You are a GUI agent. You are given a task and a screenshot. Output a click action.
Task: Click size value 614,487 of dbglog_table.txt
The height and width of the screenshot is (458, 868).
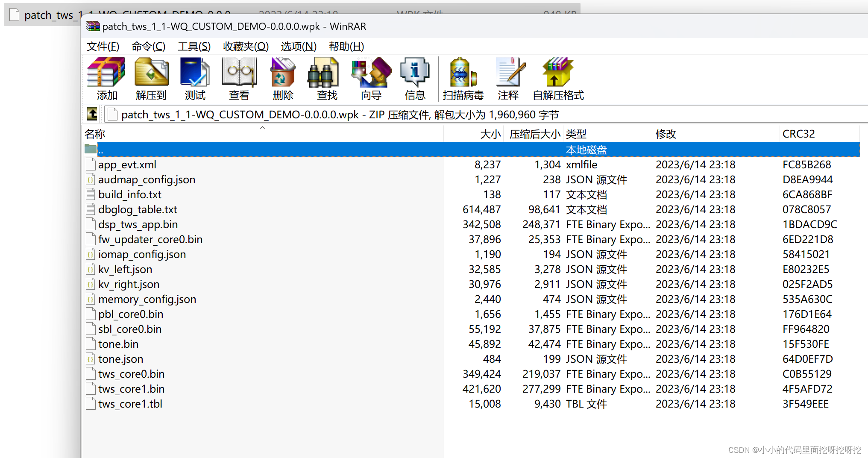[x=481, y=209]
